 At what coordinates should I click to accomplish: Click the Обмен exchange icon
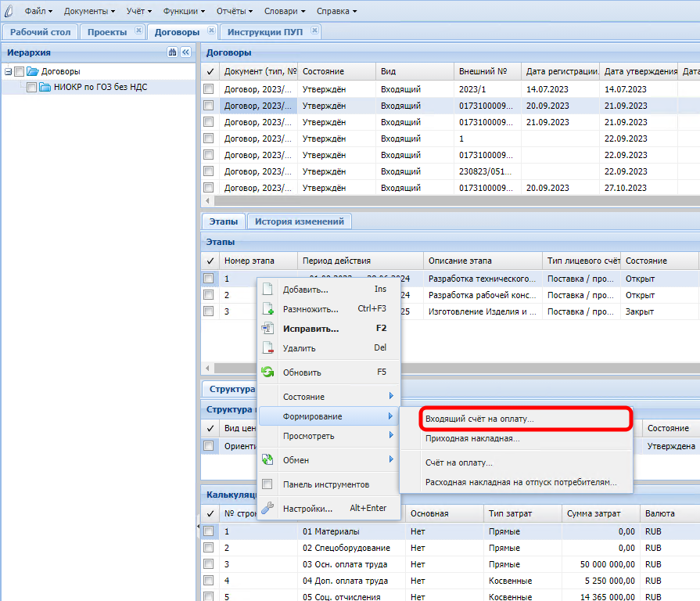tap(267, 460)
